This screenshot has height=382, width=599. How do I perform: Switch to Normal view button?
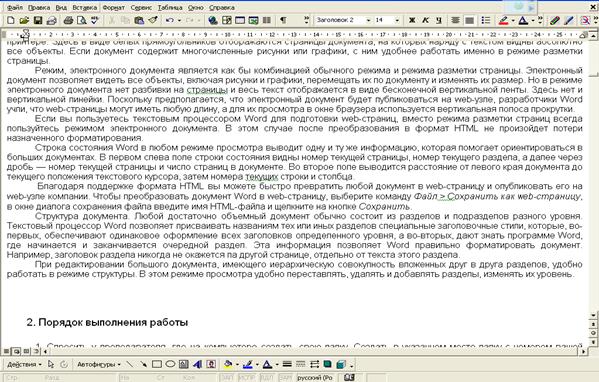6,351
